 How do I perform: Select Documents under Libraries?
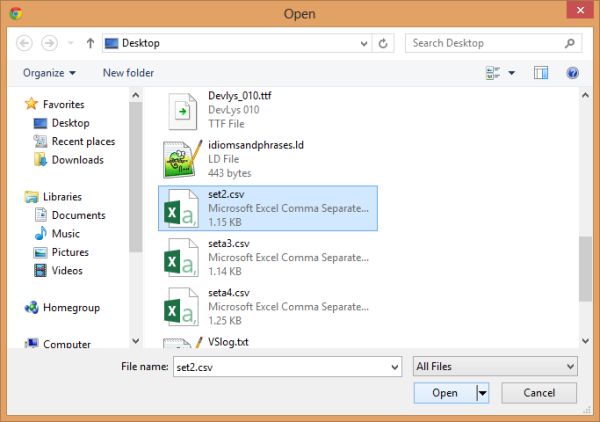click(x=78, y=215)
